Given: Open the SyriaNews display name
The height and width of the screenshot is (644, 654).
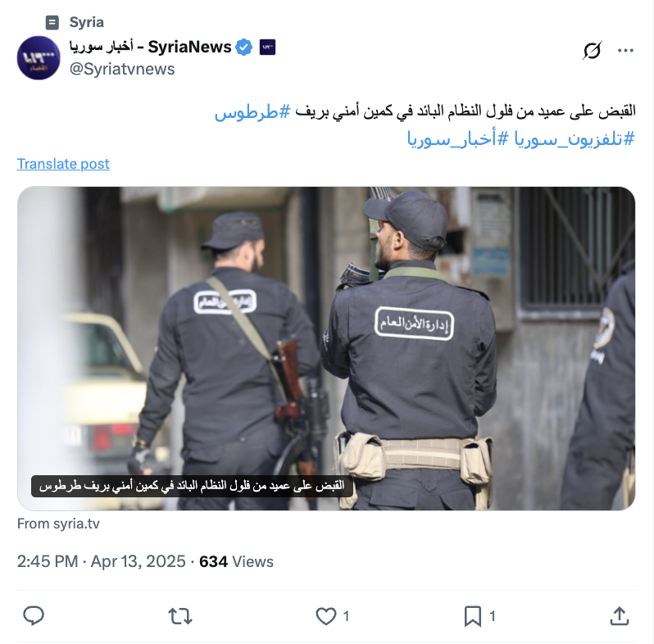Looking at the screenshot, I should click(x=150, y=48).
